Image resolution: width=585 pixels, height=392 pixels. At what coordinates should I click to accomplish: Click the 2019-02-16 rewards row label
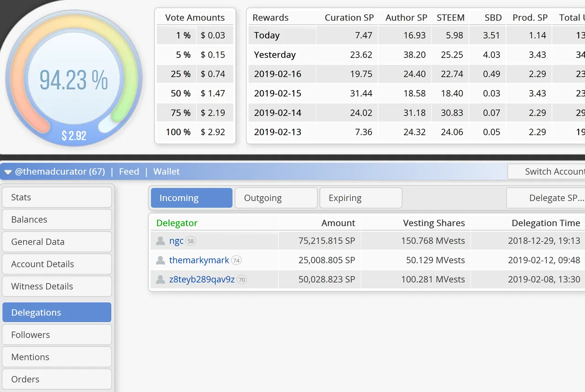point(277,74)
